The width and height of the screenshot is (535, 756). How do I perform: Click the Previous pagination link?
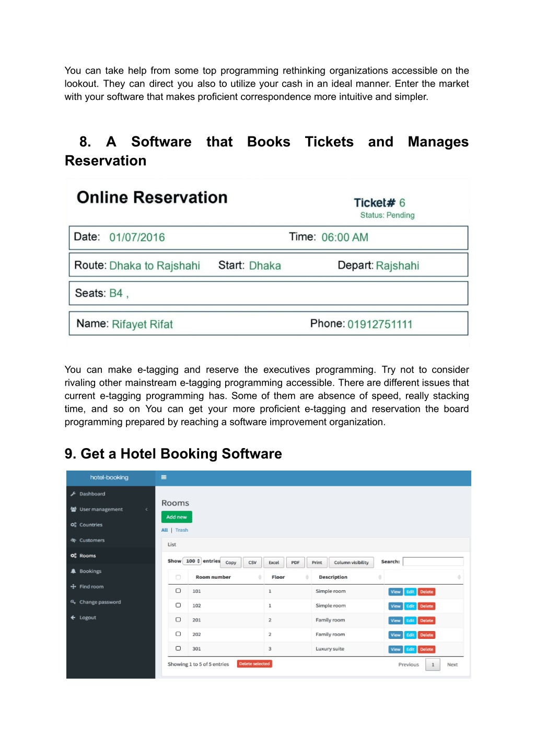coord(409,665)
